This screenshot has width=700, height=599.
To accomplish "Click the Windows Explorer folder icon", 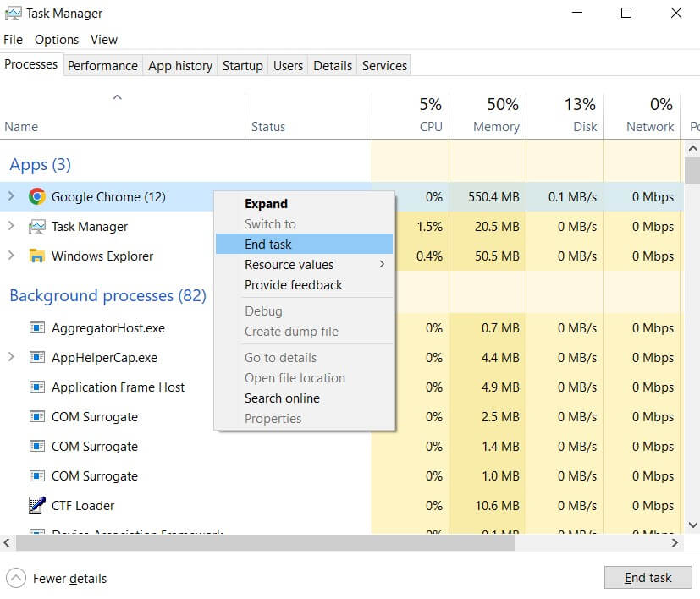I will [36, 256].
